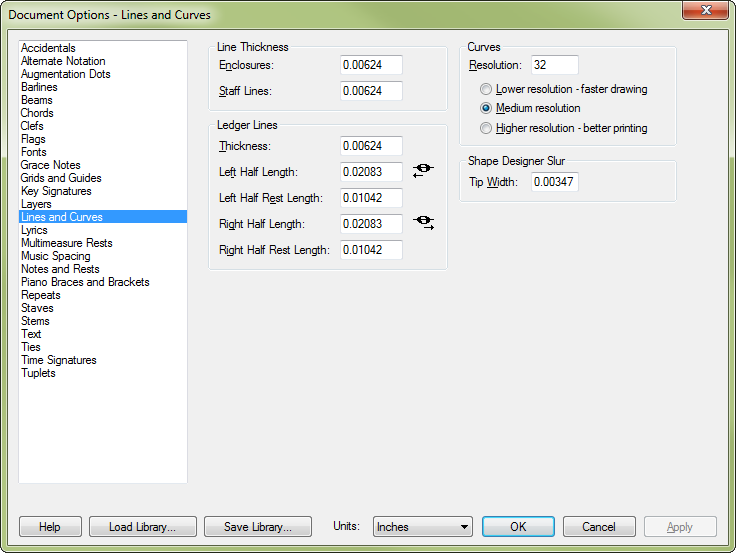Viewport: 736px width, 553px height.
Task: Choose Lines and Curves category
Action: (x=103, y=217)
